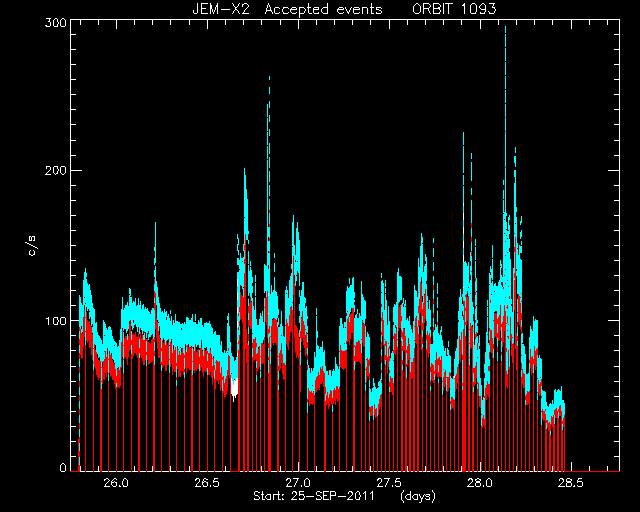Image resolution: width=640 pixels, height=512 pixels.
Task: Click the x-axis label '28.5'
Action: click(x=571, y=483)
